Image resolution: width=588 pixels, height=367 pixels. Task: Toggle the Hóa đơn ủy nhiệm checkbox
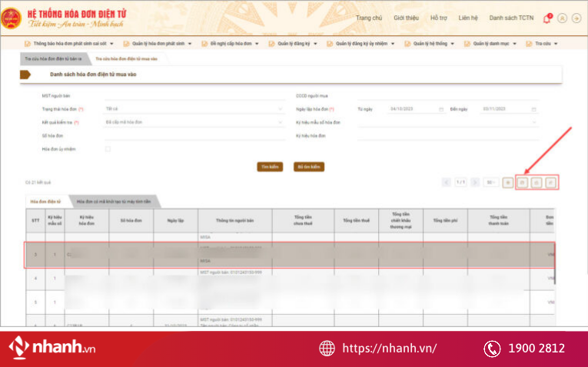tap(108, 149)
